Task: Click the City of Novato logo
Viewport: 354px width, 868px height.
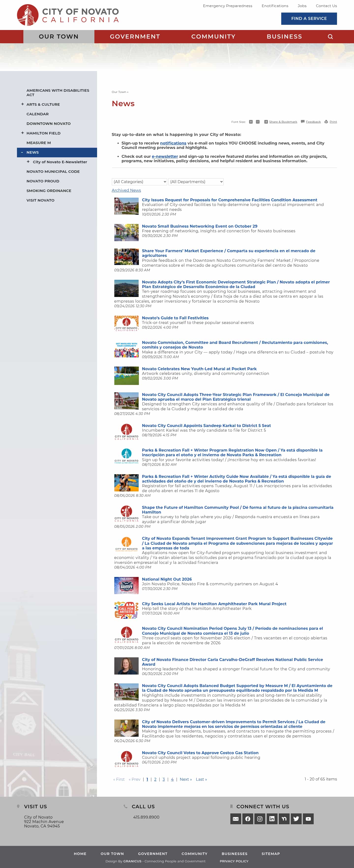Action: pyautogui.click(x=68, y=15)
